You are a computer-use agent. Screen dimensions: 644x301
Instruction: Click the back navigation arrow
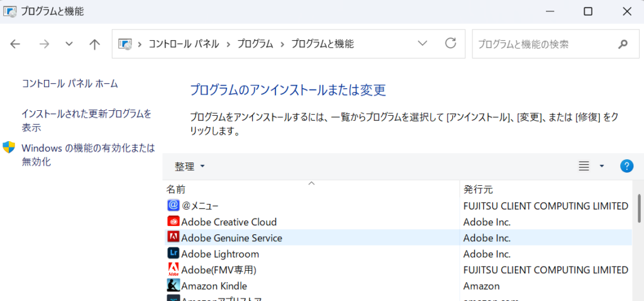coord(16,44)
